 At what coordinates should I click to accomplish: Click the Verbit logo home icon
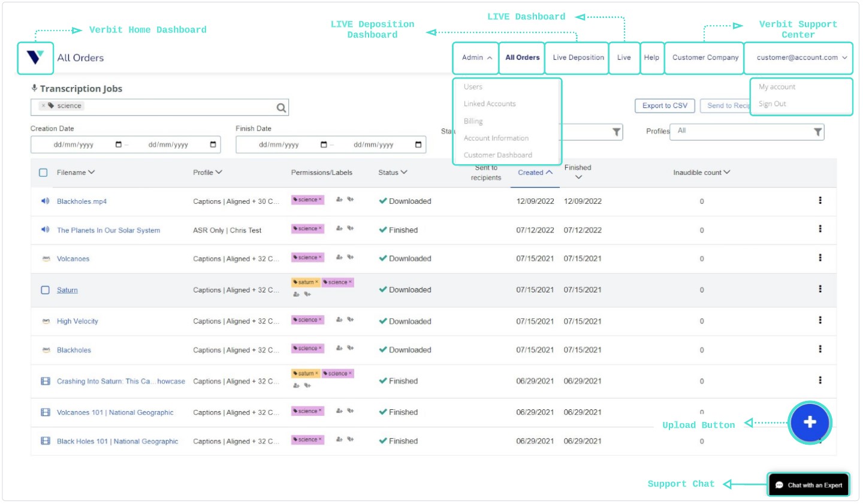tap(35, 58)
